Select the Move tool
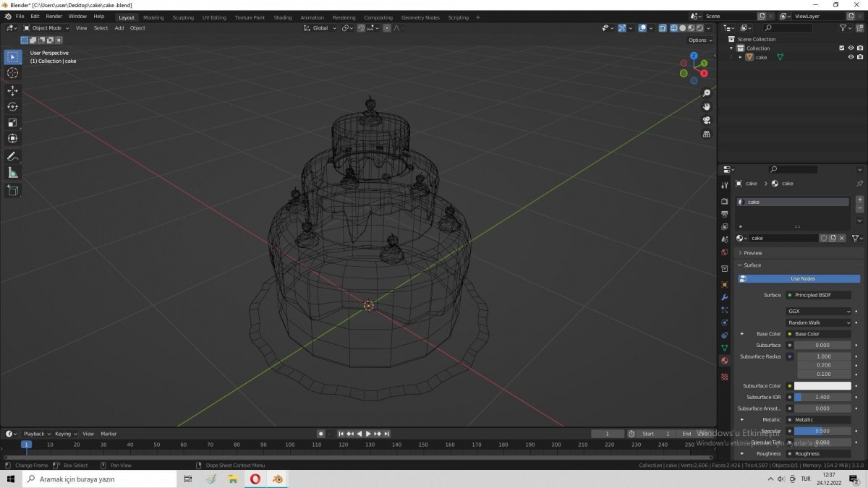This screenshot has height=488, width=868. click(x=12, y=90)
